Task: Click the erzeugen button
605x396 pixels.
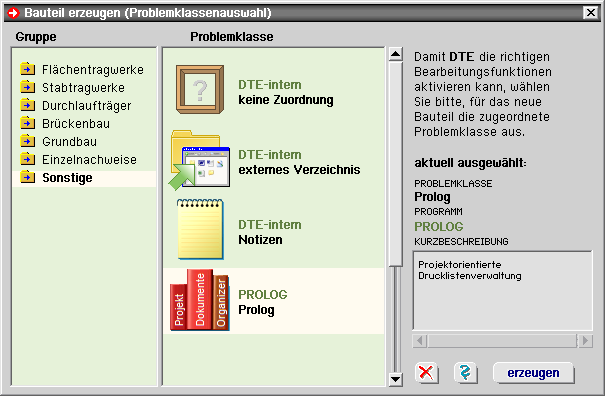Action: (x=533, y=373)
